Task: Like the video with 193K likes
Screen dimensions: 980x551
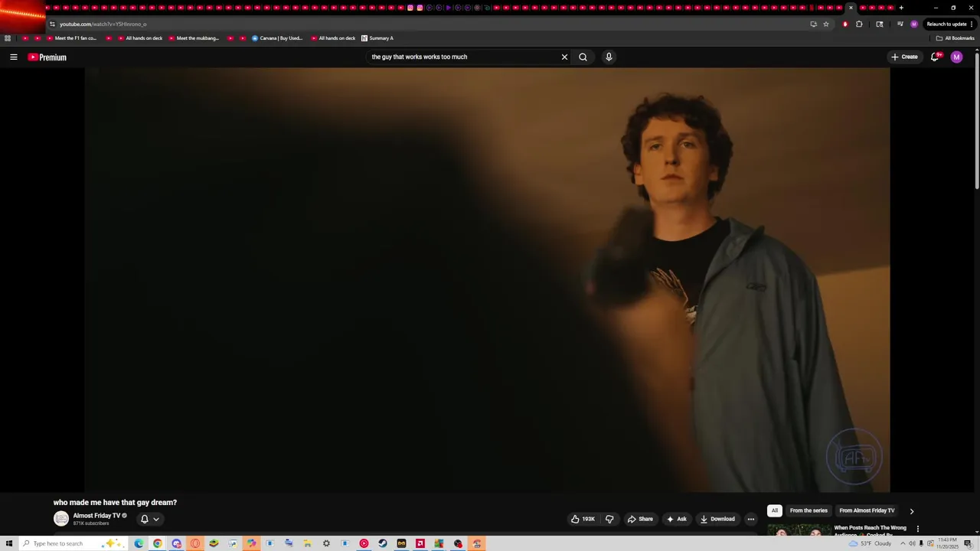Action: tap(583, 519)
